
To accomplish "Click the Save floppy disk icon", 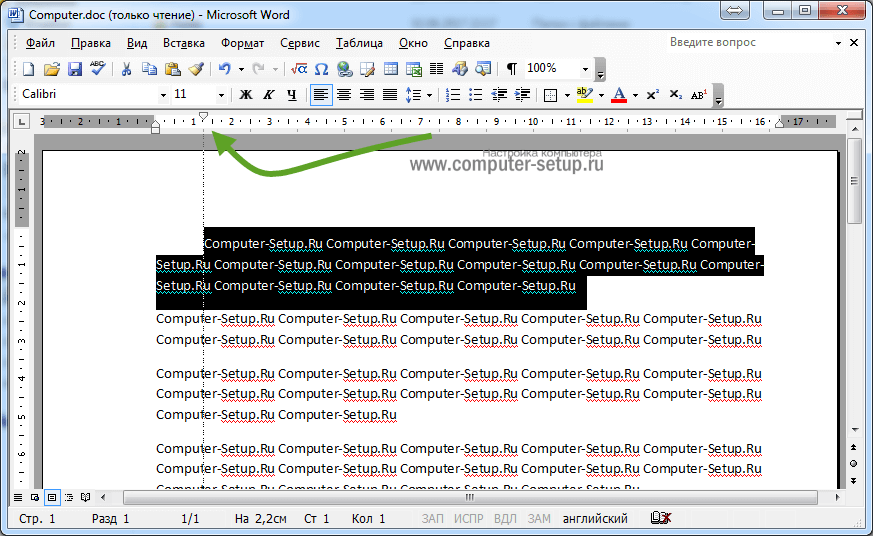I will click(74, 69).
